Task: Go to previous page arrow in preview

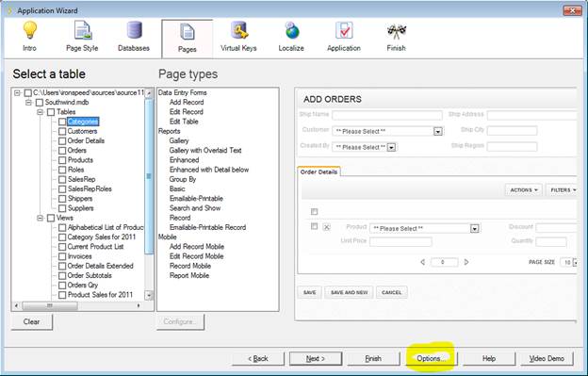Action: [422, 262]
